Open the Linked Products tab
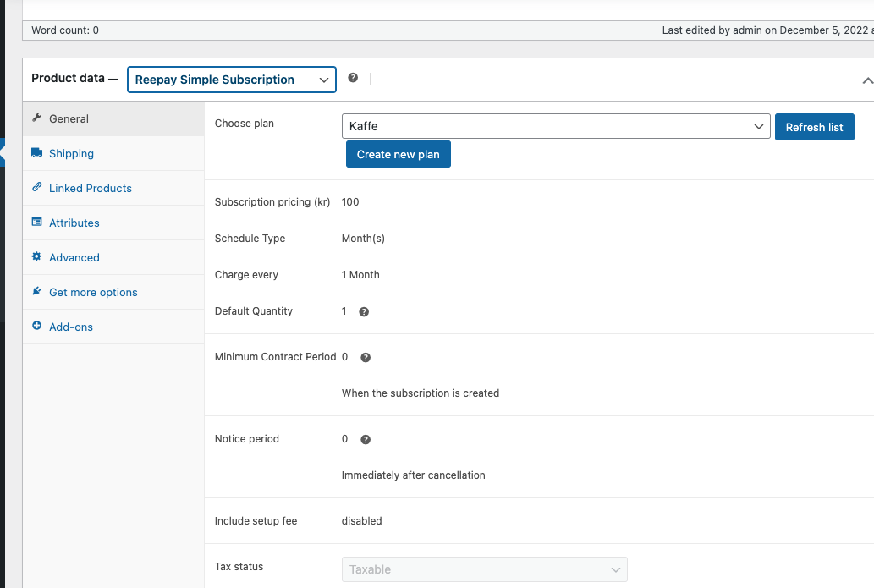Viewport: 874px width, 588px height. click(90, 188)
